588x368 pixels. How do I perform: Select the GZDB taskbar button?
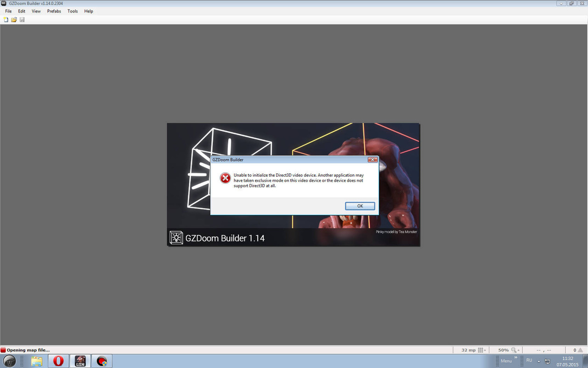(x=80, y=361)
